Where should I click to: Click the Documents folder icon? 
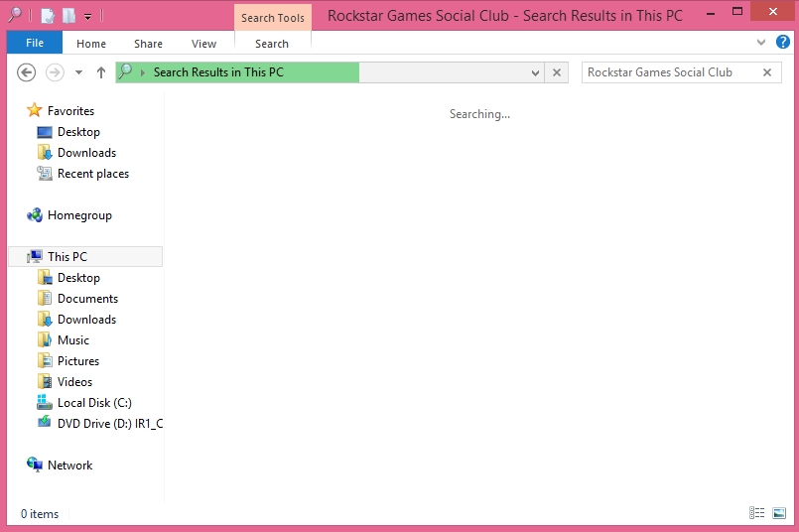click(x=45, y=298)
